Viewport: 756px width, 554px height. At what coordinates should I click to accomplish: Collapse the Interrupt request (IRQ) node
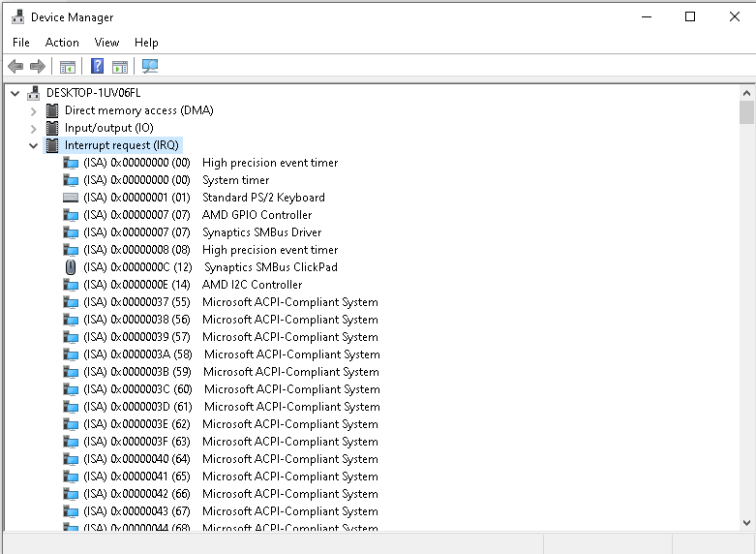(34, 145)
